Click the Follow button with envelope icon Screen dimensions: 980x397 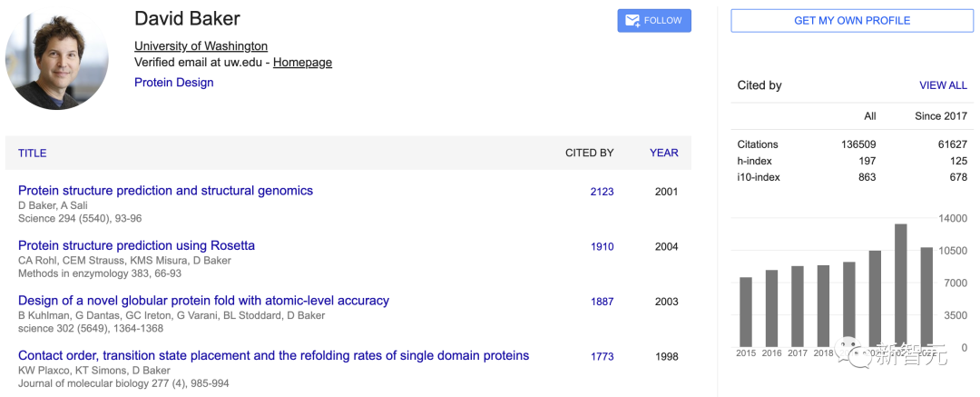653,21
